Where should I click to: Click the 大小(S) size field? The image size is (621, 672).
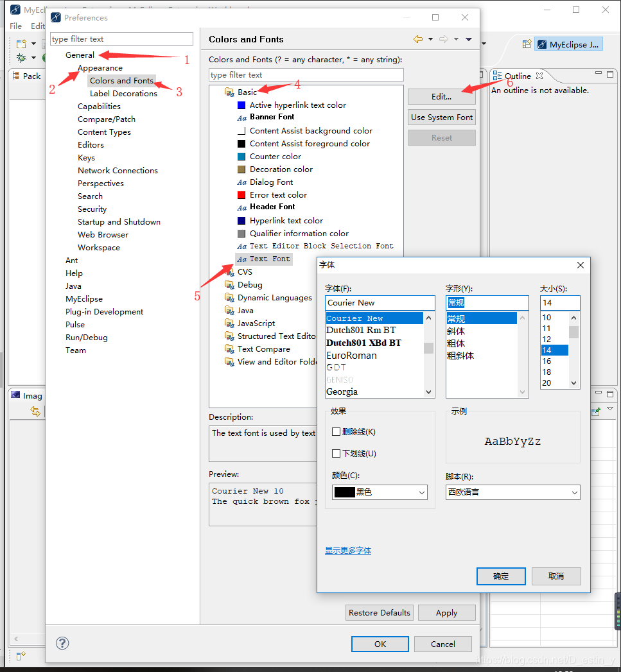point(560,303)
